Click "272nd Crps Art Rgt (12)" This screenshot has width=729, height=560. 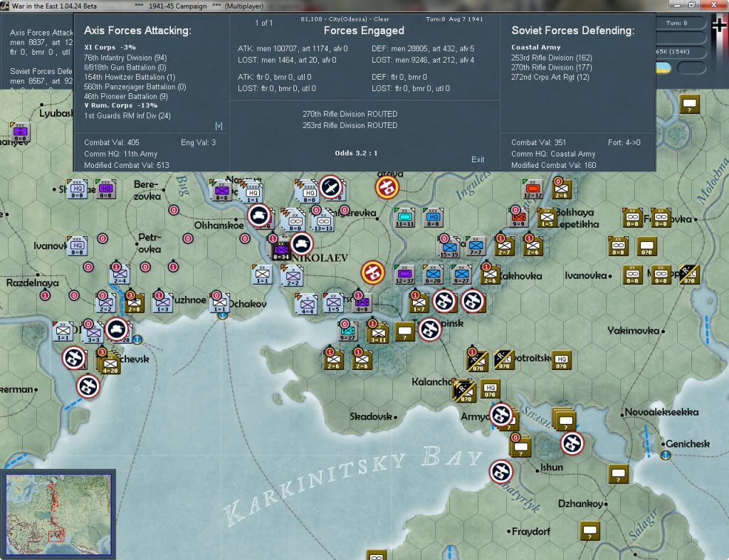click(x=550, y=77)
